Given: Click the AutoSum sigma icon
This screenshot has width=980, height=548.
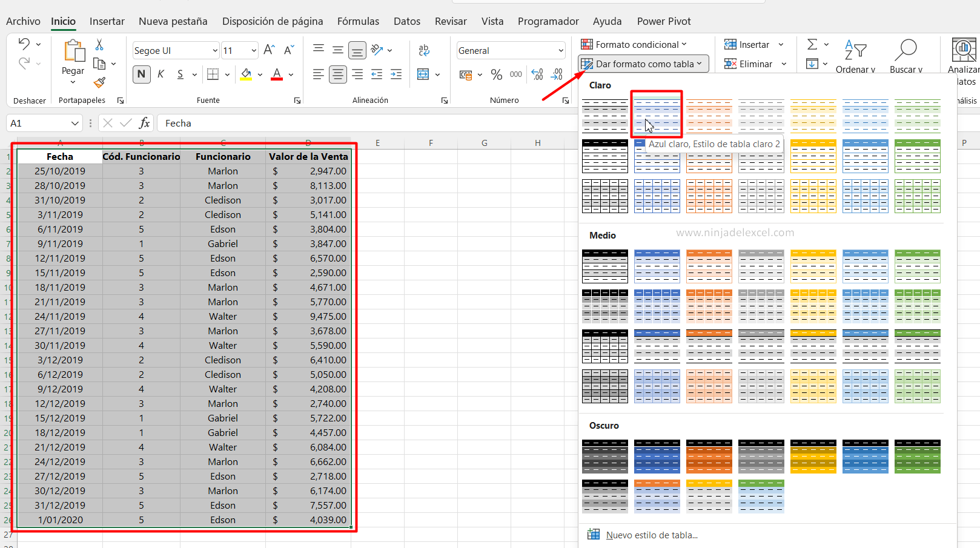Looking at the screenshot, I should pos(812,44).
